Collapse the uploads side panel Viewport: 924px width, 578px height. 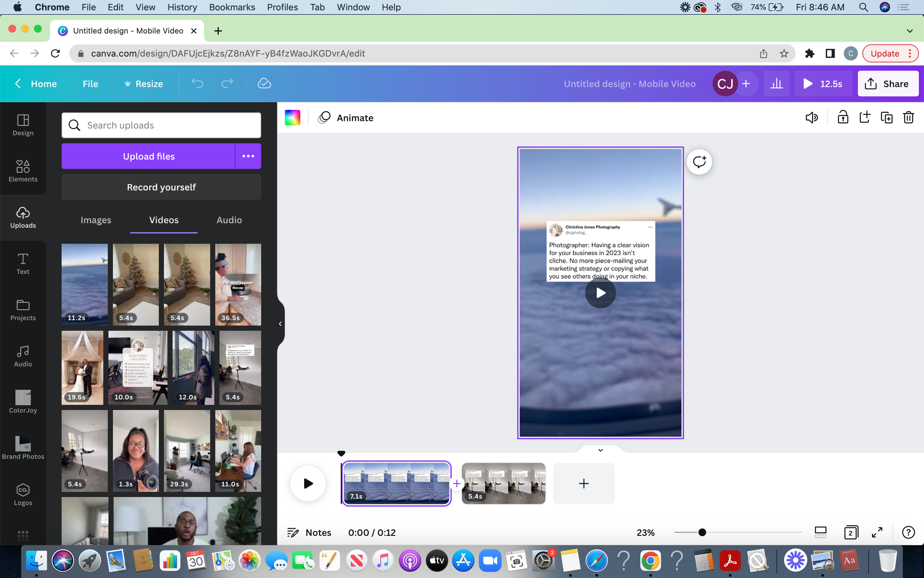(x=280, y=324)
